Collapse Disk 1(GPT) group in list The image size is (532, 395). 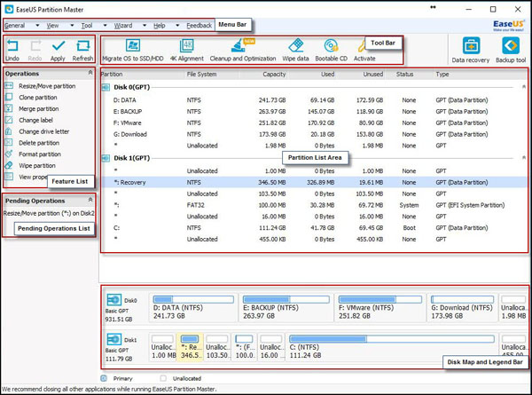pyautogui.click(x=524, y=158)
